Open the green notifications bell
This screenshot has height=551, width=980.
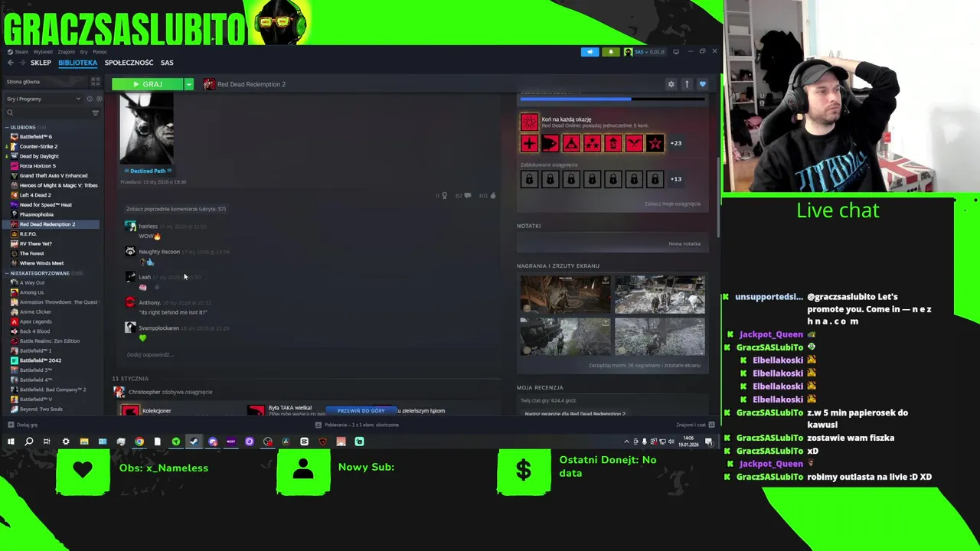click(610, 52)
